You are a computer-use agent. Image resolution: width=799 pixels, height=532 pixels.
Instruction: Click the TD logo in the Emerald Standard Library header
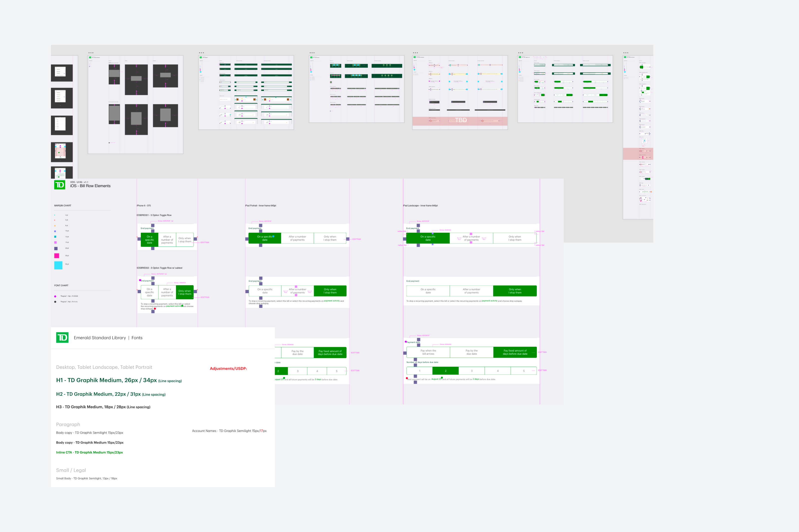click(x=62, y=338)
